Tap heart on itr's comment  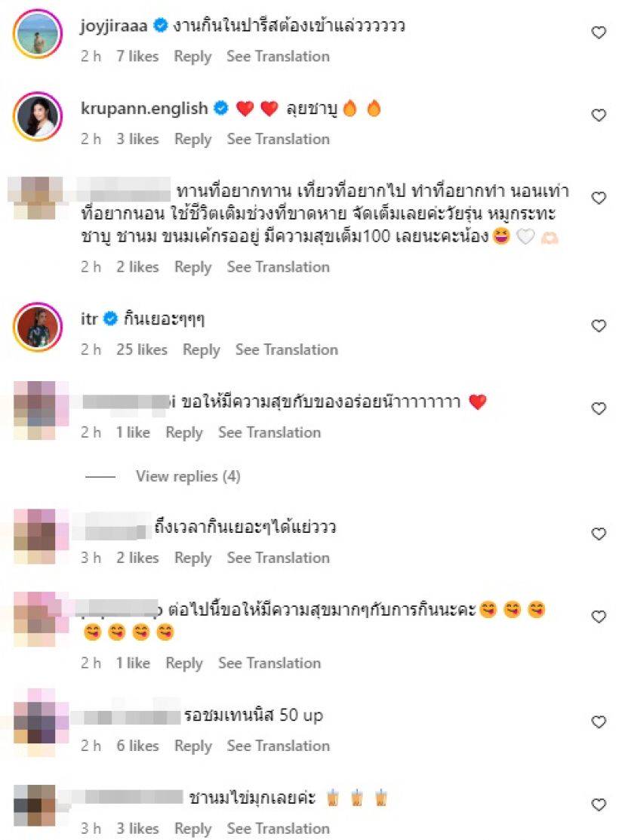click(x=599, y=326)
